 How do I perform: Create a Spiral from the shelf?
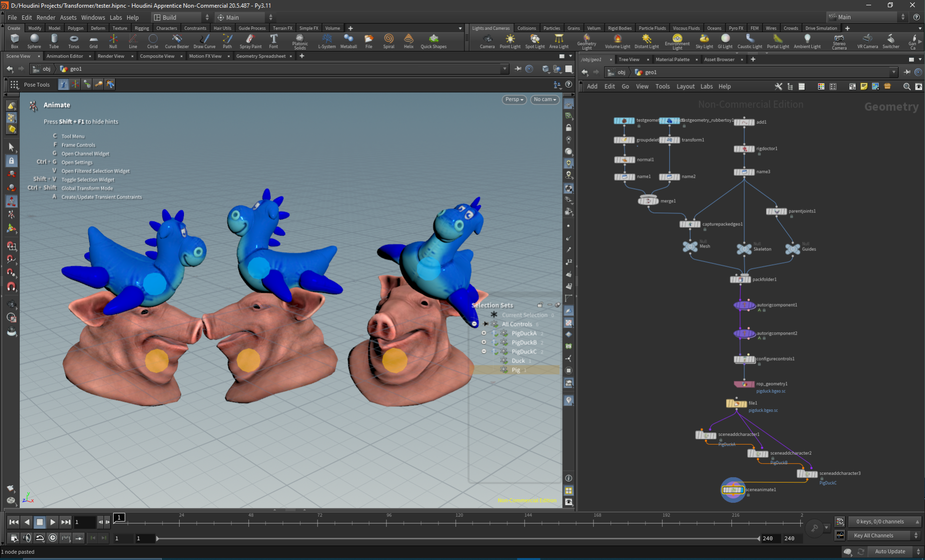click(x=389, y=41)
